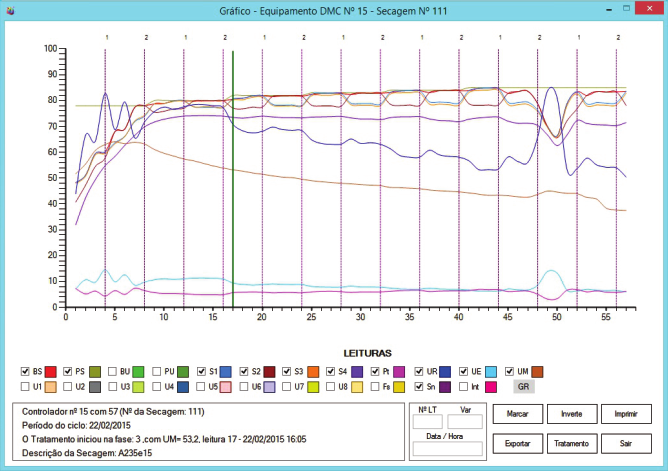Enable the U1 sensor checkbox
Viewport: 668px width, 471px height.
tap(25, 385)
